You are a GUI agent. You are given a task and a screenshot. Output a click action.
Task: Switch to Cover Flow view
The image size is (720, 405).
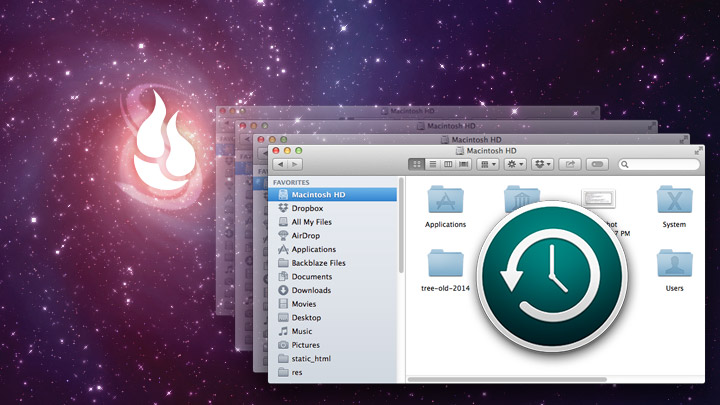tap(464, 164)
